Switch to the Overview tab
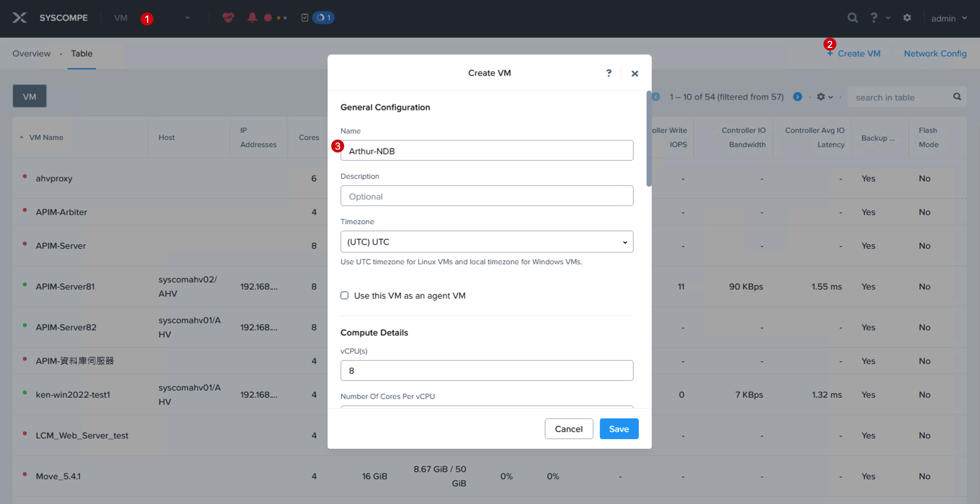Screen dimensions: 980x504 pyautogui.click(x=31, y=53)
